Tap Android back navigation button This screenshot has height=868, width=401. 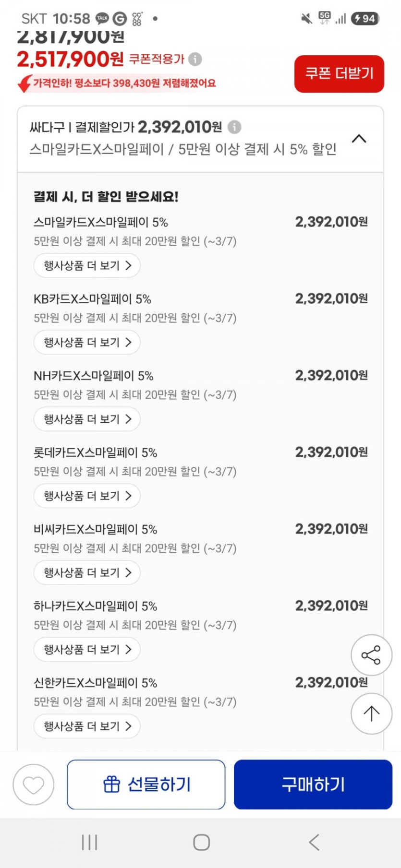coord(314,842)
